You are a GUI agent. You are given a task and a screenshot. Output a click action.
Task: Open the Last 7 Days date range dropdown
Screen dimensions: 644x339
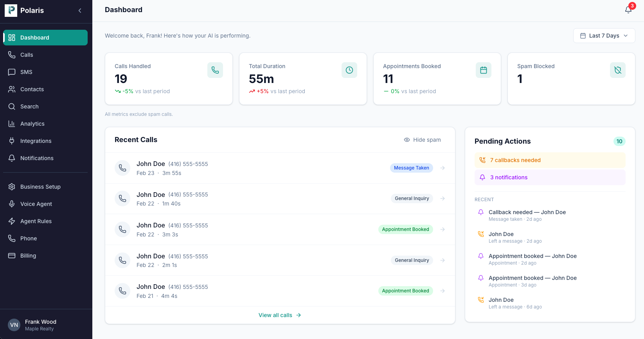[604, 36]
